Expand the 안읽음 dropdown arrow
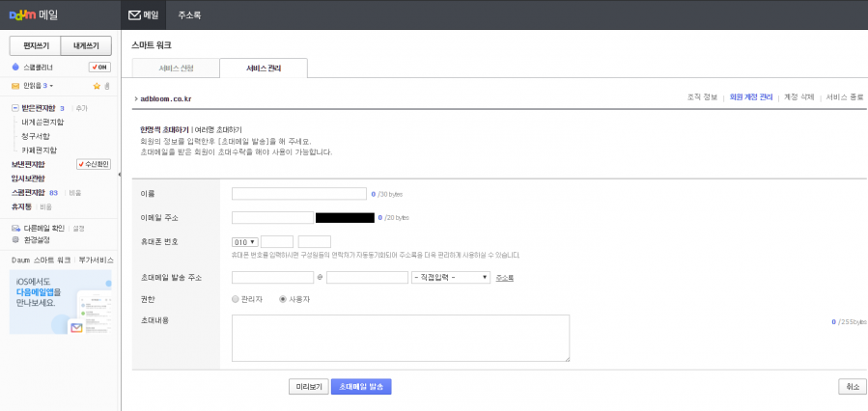 pos(51,87)
